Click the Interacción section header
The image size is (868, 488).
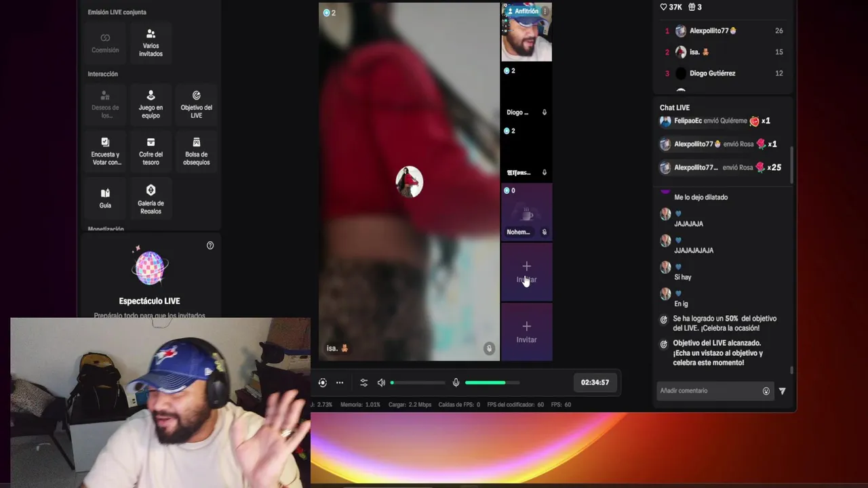(102, 74)
